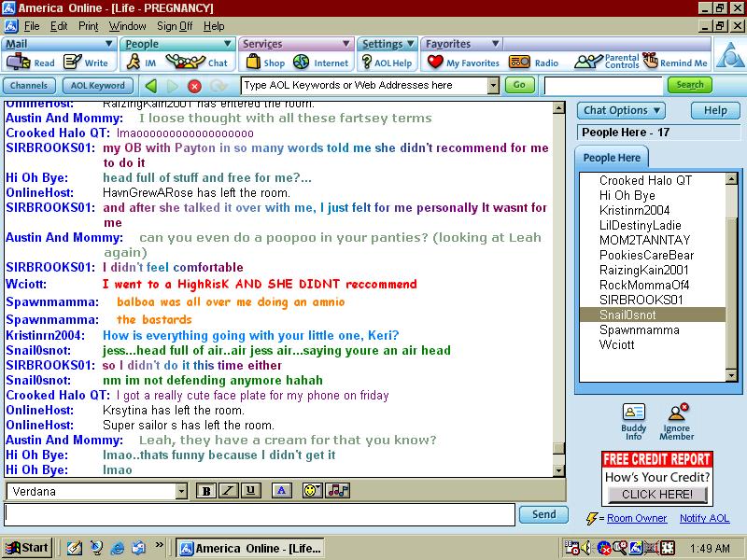
Task: Expand the Favorites dropdown
Action: pyautogui.click(x=496, y=44)
